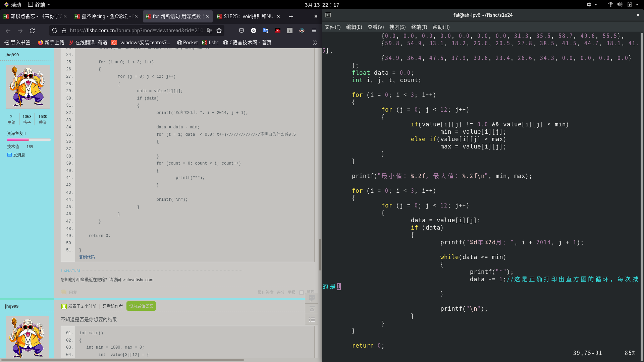Click the URL address field
Screen dimensions: 644x362
136,31
